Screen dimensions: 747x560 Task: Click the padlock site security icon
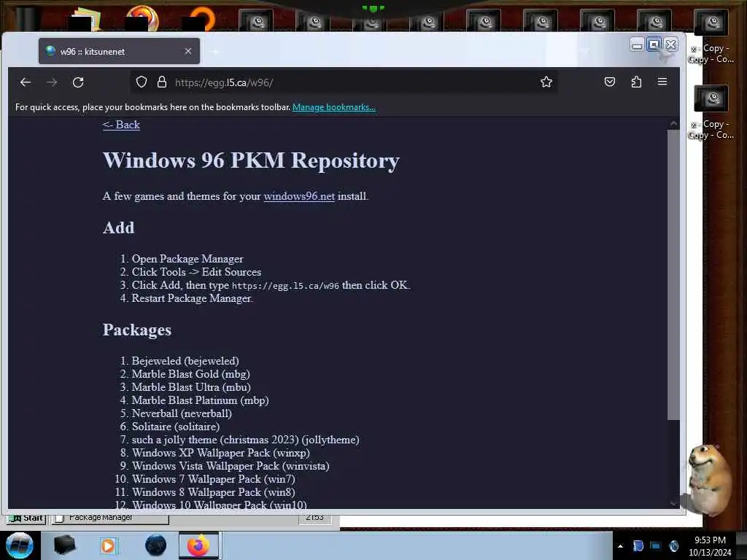[162, 82]
